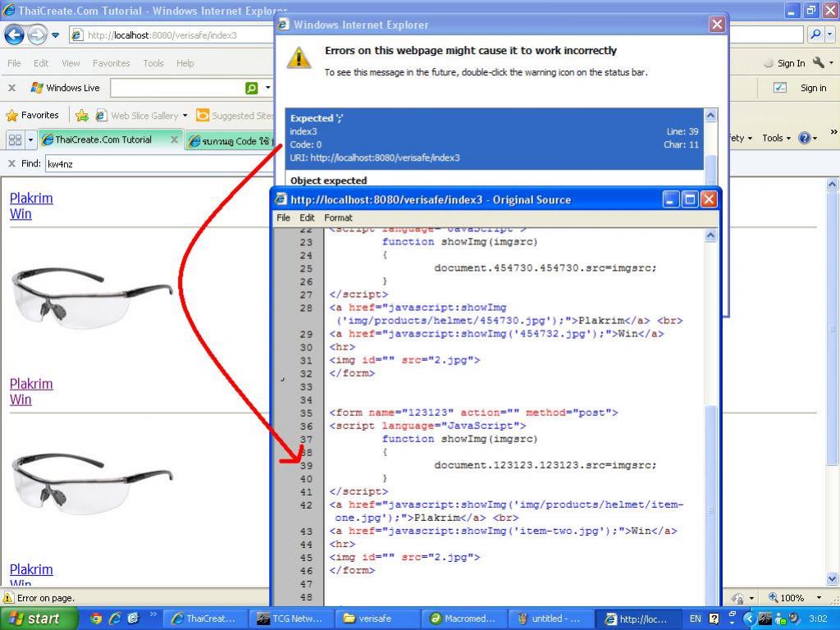Click in the Find text field
This screenshot has height=630, width=840.
pyautogui.click(x=156, y=163)
